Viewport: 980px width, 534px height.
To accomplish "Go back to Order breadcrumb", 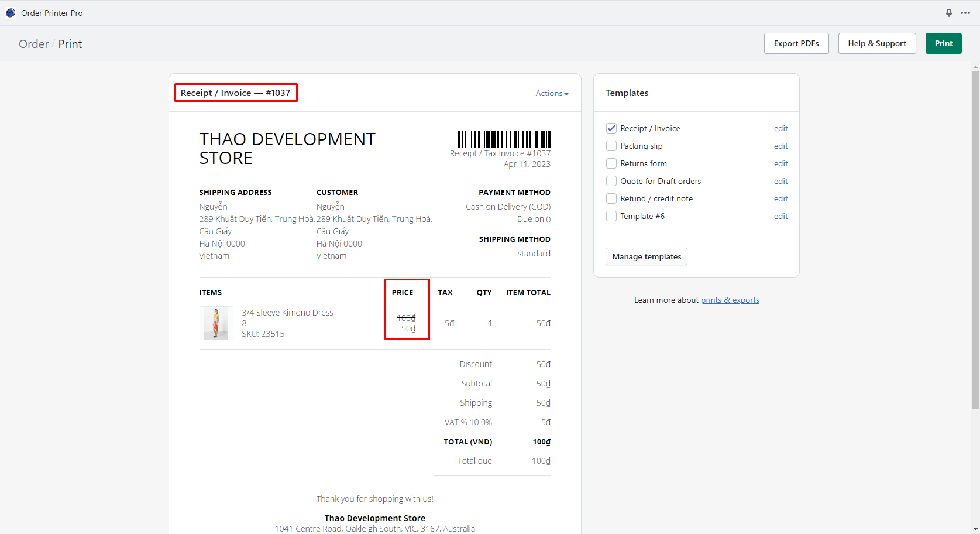I will (33, 44).
